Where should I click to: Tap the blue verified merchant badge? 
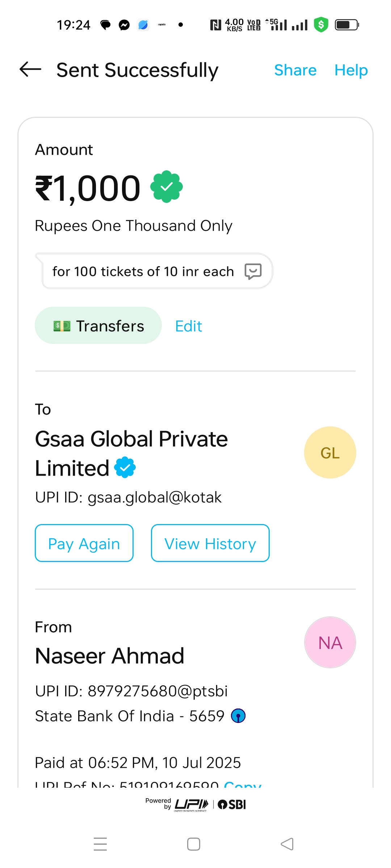coord(125,467)
